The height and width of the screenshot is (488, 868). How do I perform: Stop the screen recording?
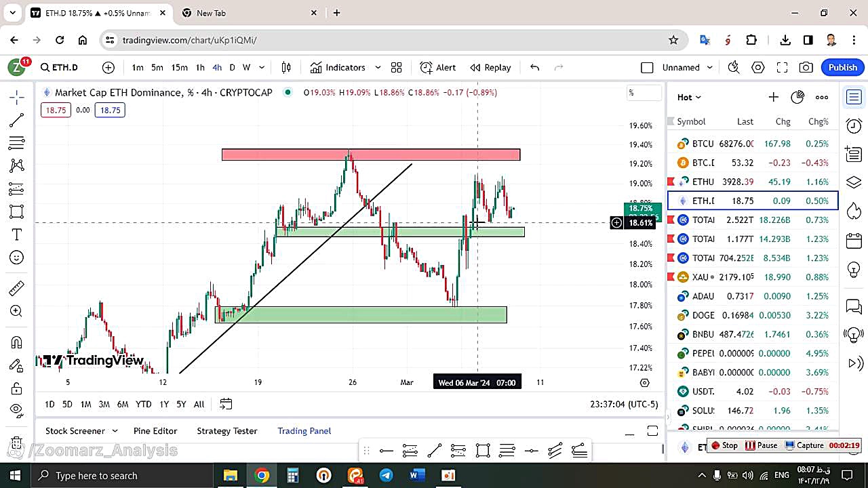[724, 445]
